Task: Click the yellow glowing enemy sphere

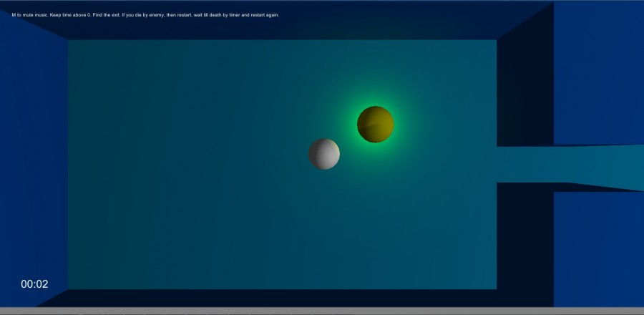Action: click(x=376, y=125)
